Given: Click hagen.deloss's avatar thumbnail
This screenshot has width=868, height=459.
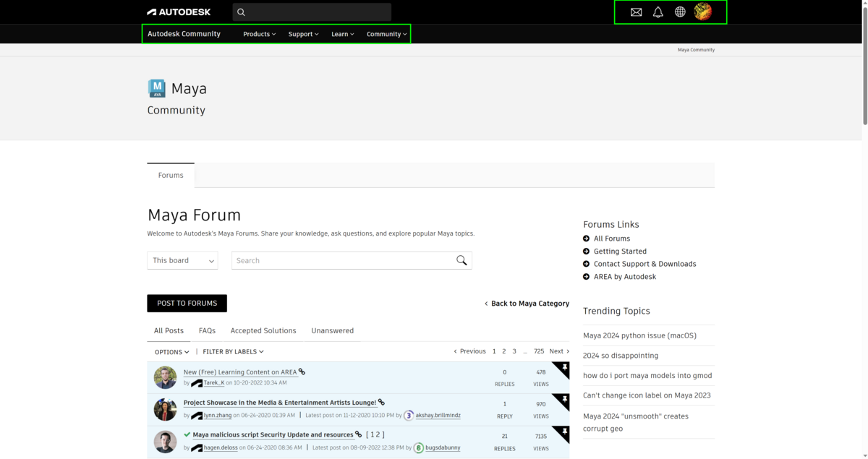Looking at the screenshot, I should point(166,442).
